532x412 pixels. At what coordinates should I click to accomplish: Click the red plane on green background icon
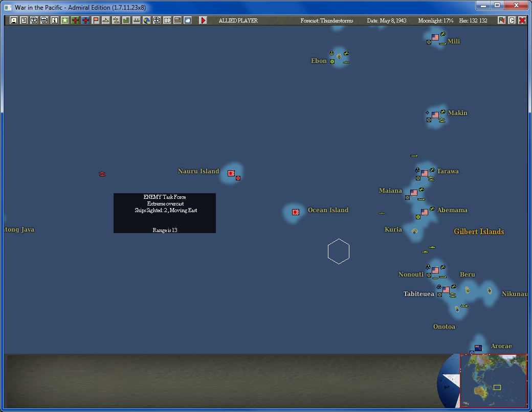click(x=75, y=20)
